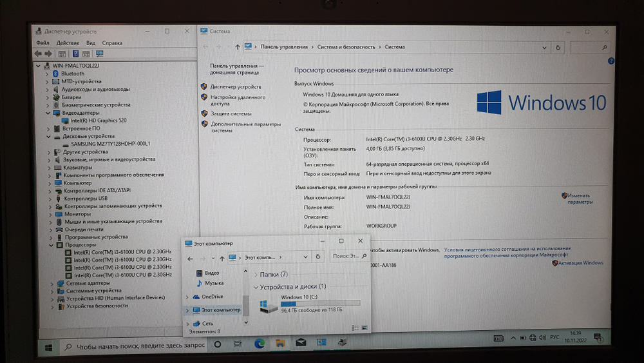
Task: Collapse the Процессоры node
Action: point(52,245)
